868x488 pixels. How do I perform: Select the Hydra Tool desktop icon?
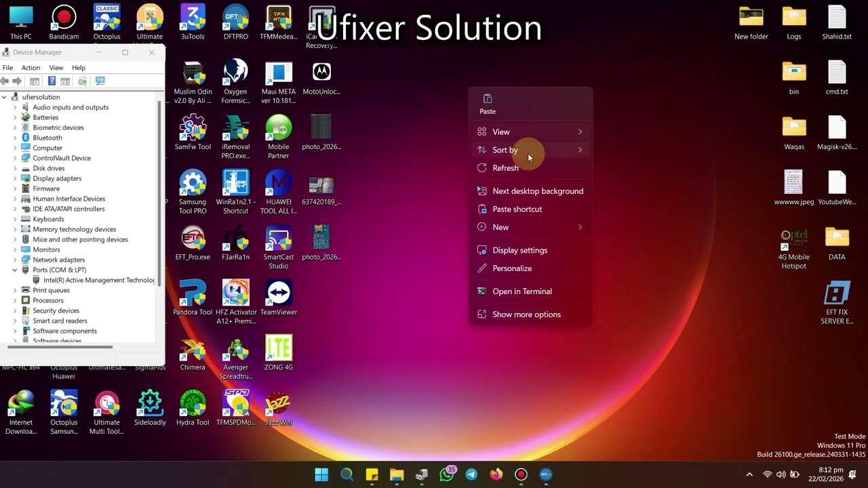[193, 408]
